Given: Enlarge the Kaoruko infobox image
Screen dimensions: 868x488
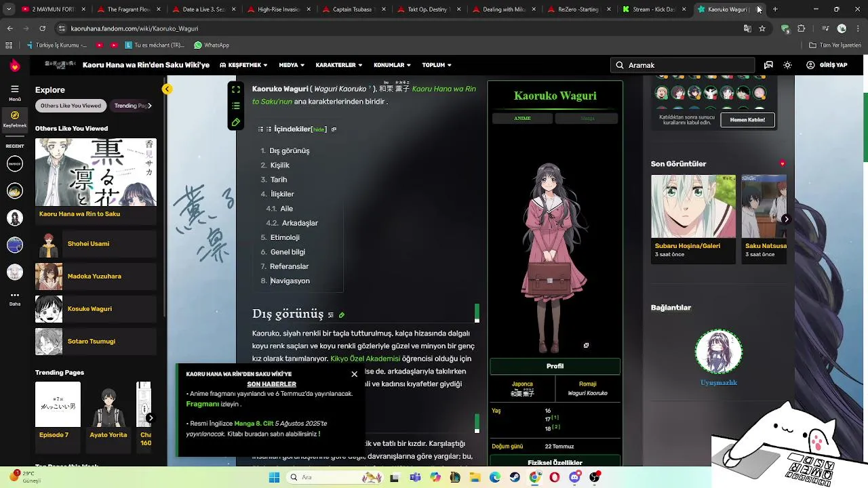Looking at the screenshot, I should [586, 346].
